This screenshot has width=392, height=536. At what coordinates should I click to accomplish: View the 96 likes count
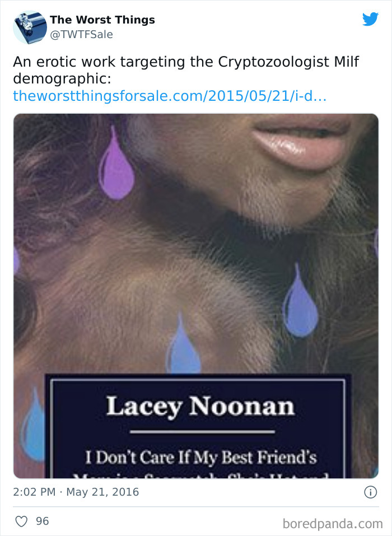43,521
